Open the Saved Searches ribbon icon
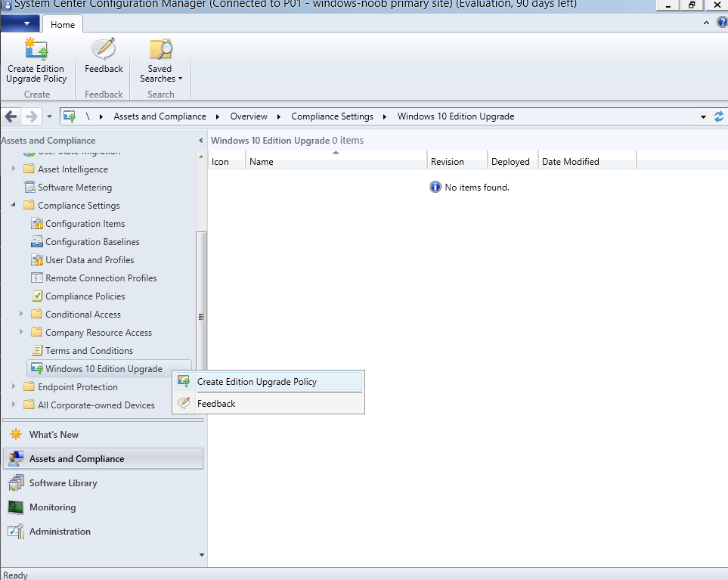This screenshot has height=580, width=728. pyautogui.click(x=160, y=49)
